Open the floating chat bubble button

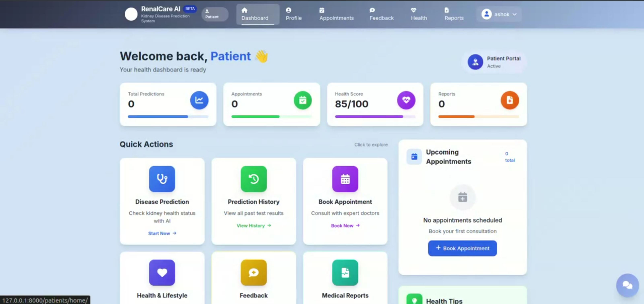point(627,285)
